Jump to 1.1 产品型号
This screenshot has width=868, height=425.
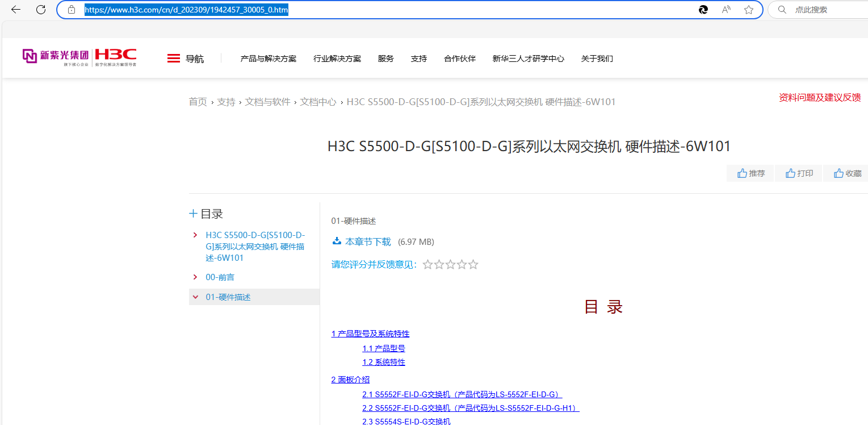384,348
